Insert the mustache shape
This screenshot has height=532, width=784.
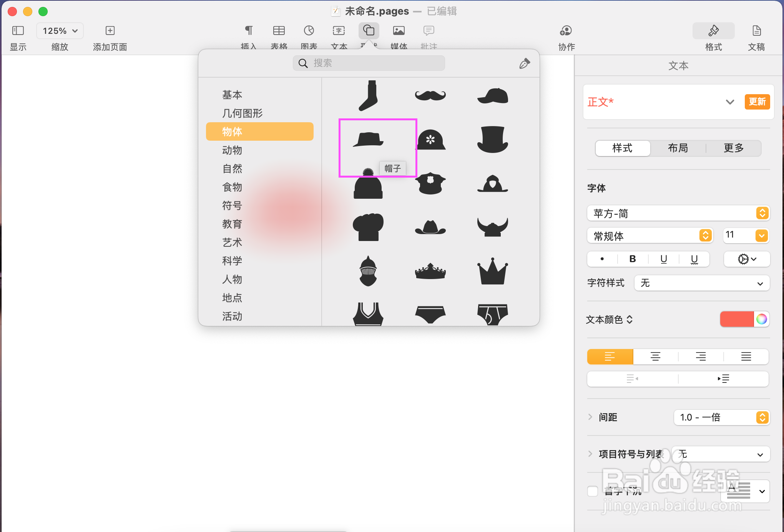tap(430, 95)
